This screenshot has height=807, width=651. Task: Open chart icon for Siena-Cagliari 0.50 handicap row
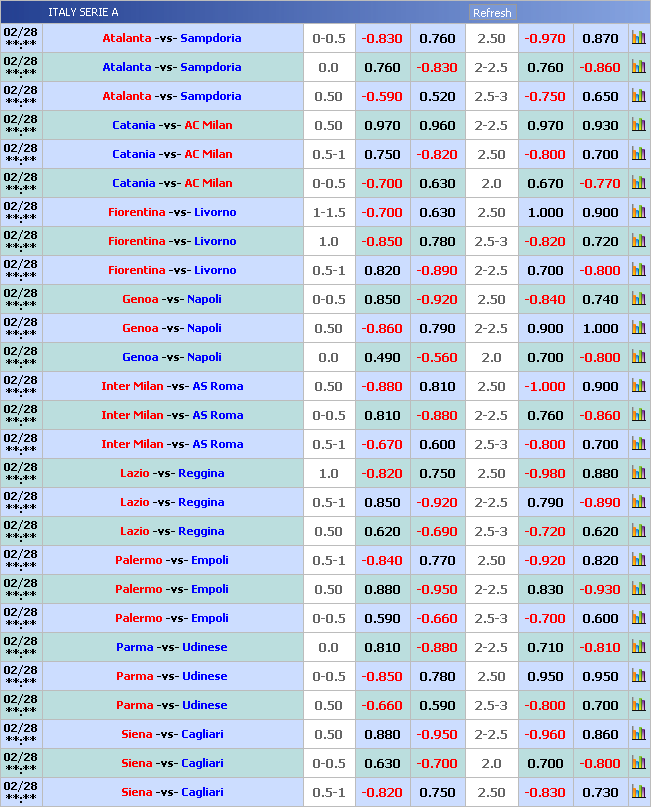pyautogui.click(x=639, y=733)
